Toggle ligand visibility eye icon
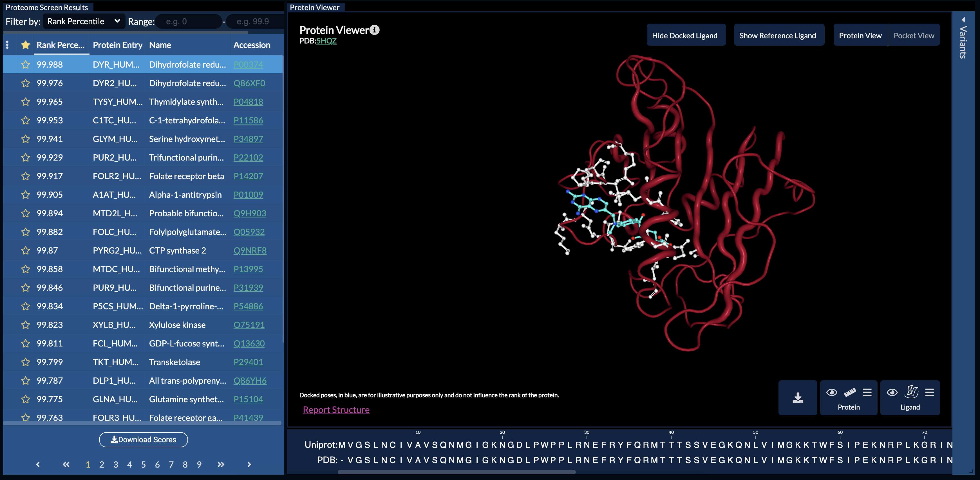980x480 pixels. 892,392
